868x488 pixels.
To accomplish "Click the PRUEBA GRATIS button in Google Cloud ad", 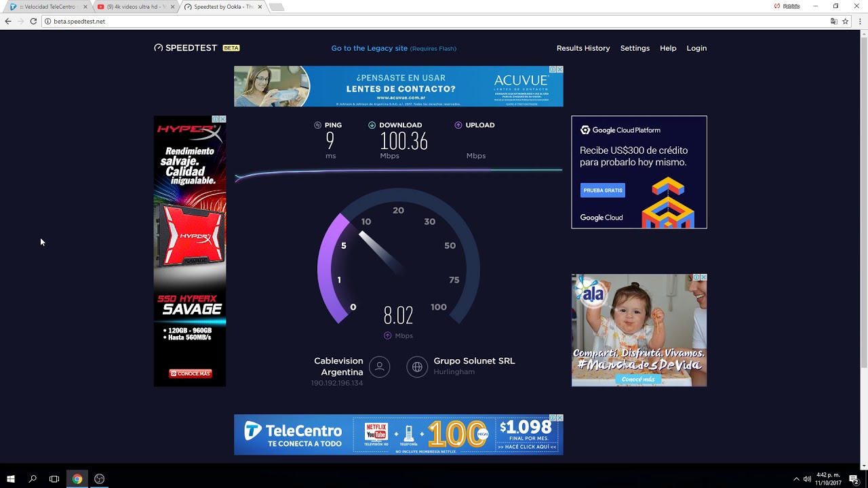I will pyautogui.click(x=603, y=190).
